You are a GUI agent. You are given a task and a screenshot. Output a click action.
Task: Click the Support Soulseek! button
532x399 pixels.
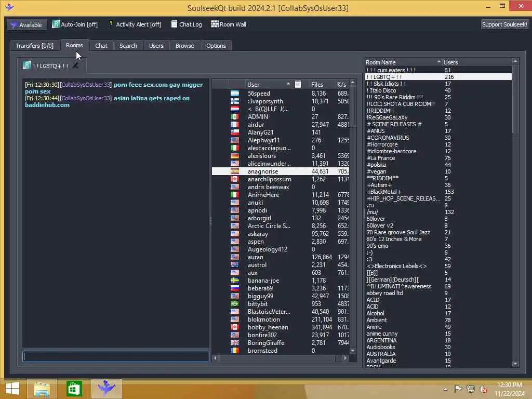pyautogui.click(x=504, y=24)
